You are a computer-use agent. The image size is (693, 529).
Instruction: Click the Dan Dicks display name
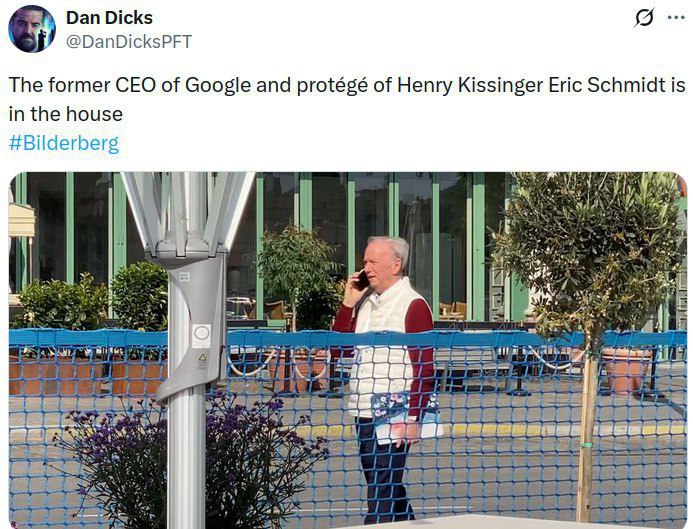(x=108, y=17)
